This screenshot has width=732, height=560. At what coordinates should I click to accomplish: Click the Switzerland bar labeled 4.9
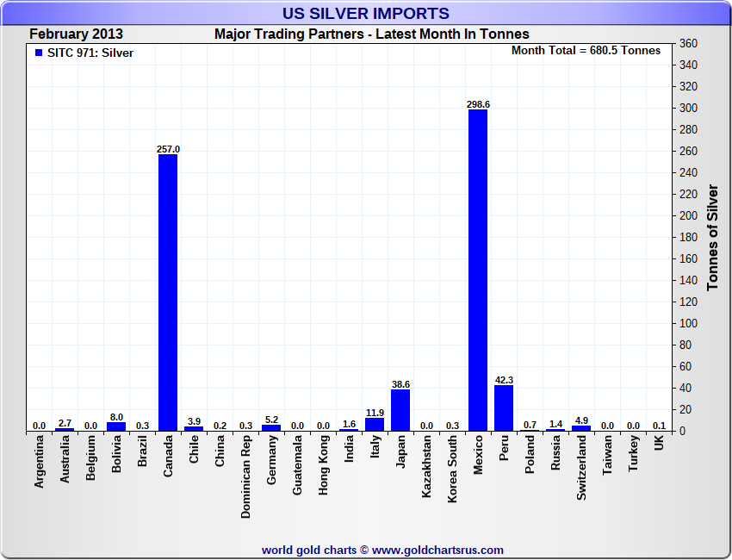click(x=581, y=428)
